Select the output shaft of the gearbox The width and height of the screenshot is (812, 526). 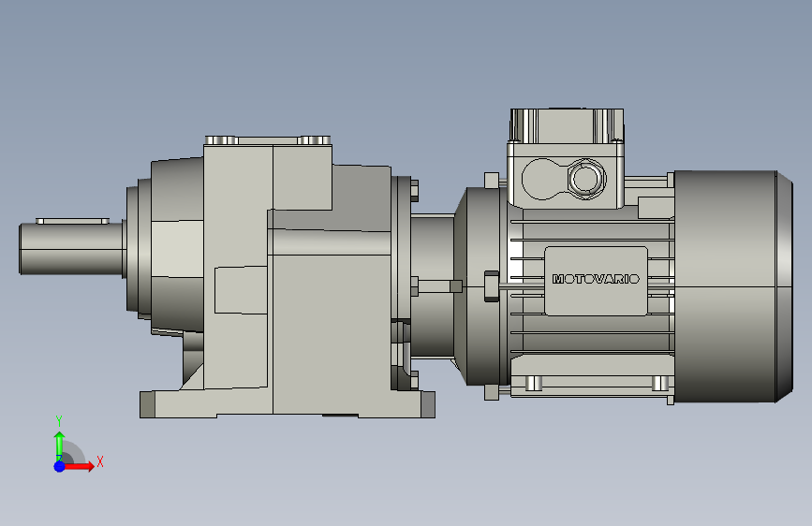coord(72,249)
